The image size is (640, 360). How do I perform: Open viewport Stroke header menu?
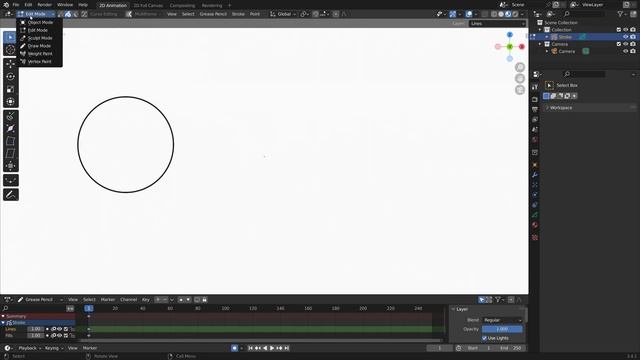click(238, 14)
